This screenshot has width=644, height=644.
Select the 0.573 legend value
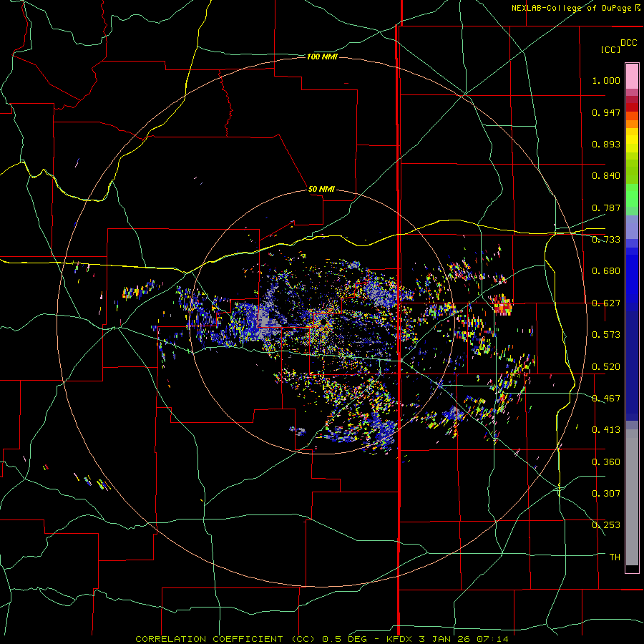click(606, 335)
